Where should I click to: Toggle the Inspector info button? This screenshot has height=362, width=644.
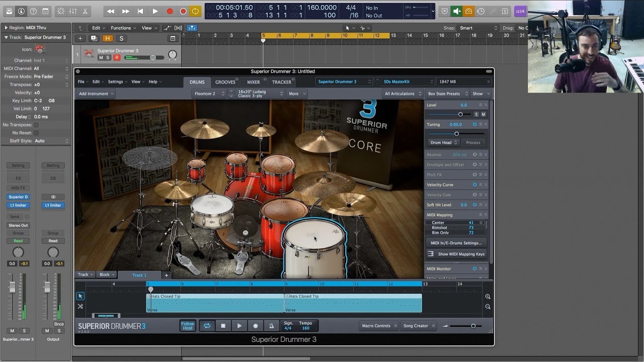[x=21, y=11]
